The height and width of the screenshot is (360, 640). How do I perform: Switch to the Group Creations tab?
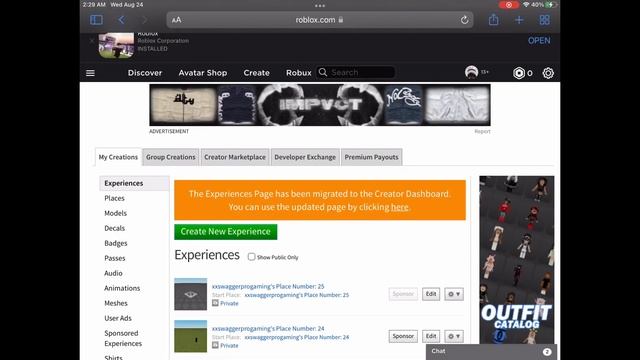click(171, 157)
